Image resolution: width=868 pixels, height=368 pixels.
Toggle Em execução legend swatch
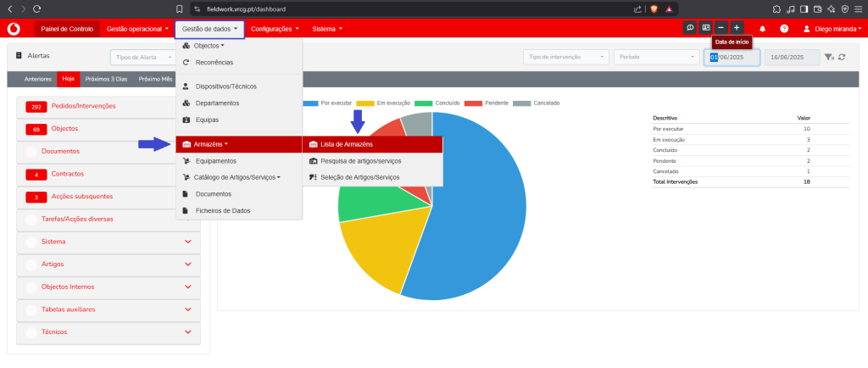coord(365,103)
